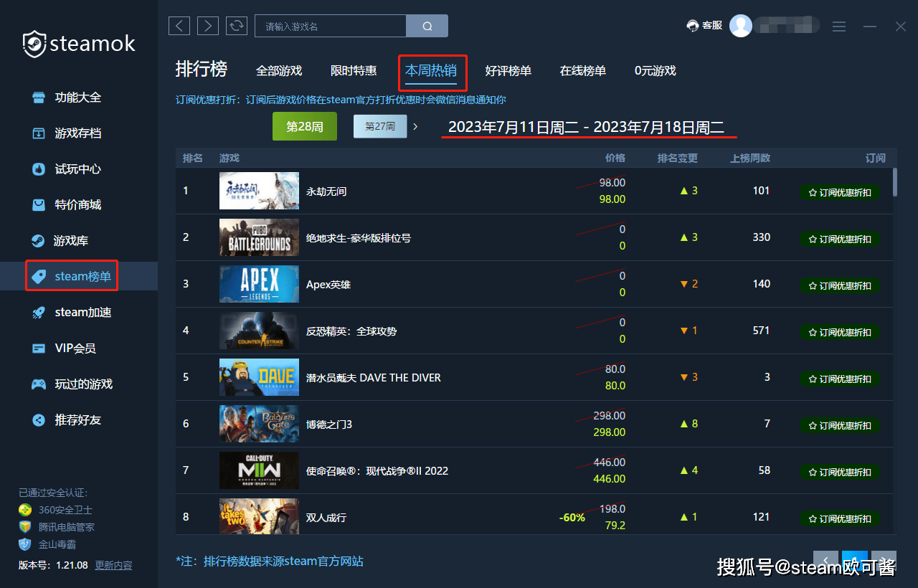Subscribe to discounts for DAVE THE DIVER

(x=840, y=379)
